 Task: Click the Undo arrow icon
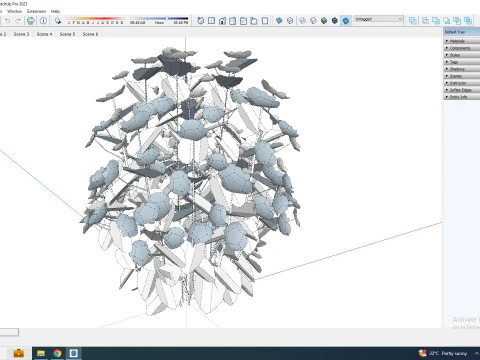click(x=8, y=21)
